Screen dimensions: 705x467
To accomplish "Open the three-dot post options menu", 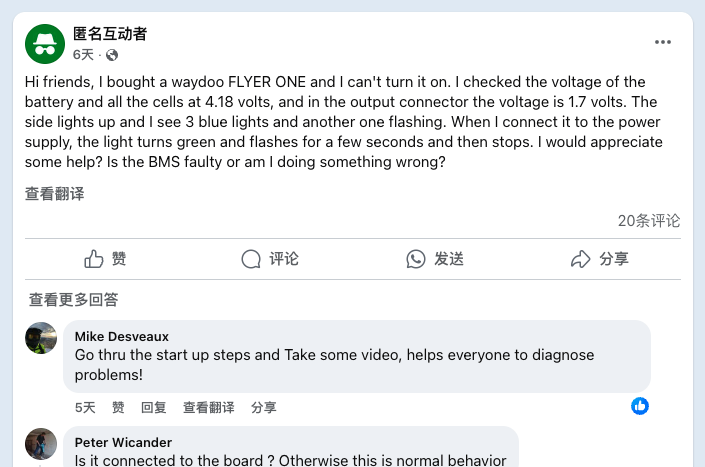I will 663,42.
